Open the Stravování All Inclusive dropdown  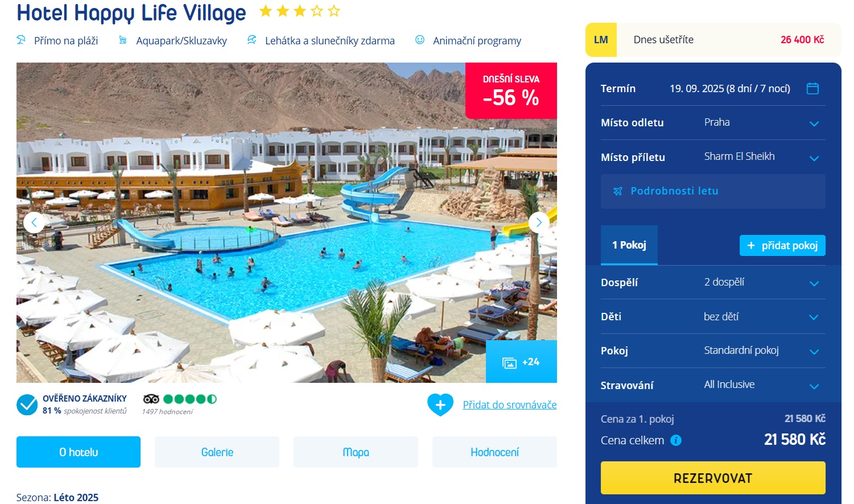tap(713, 385)
